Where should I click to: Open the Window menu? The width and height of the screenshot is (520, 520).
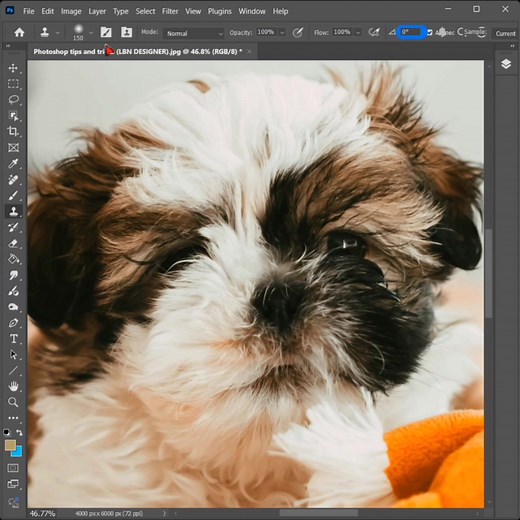252,11
